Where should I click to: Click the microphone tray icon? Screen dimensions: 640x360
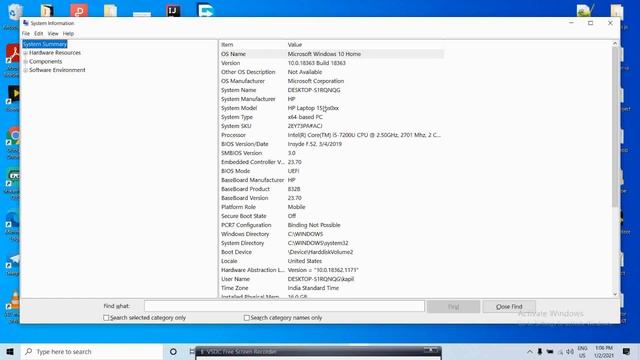[540, 351]
